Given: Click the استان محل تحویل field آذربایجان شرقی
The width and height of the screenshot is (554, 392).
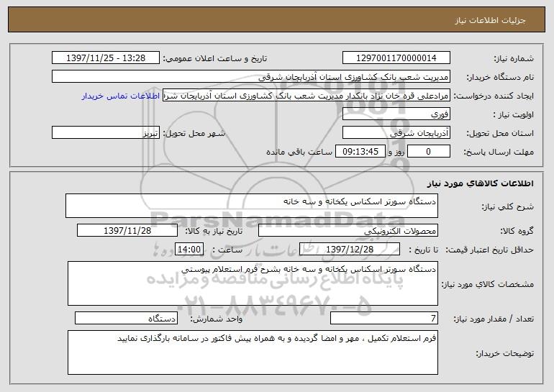Looking at the screenshot, I should pos(396,133).
